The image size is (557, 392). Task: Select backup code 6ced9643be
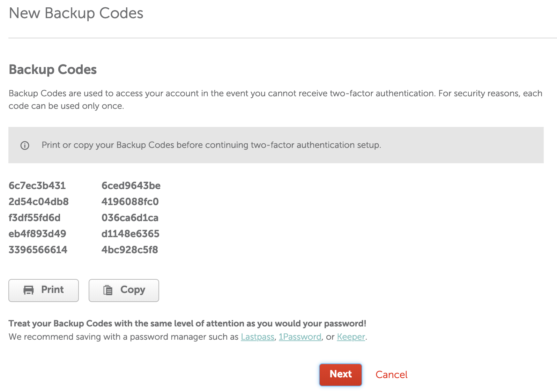tap(131, 186)
